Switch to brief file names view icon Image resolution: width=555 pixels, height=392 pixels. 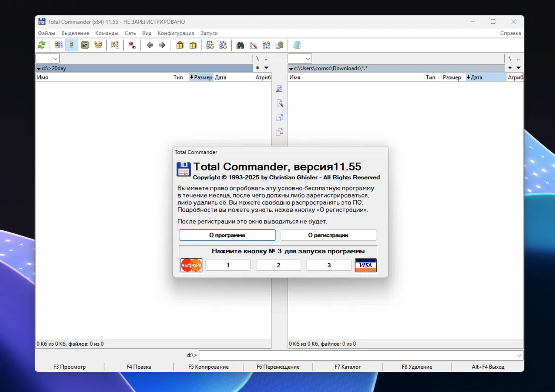point(59,45)
